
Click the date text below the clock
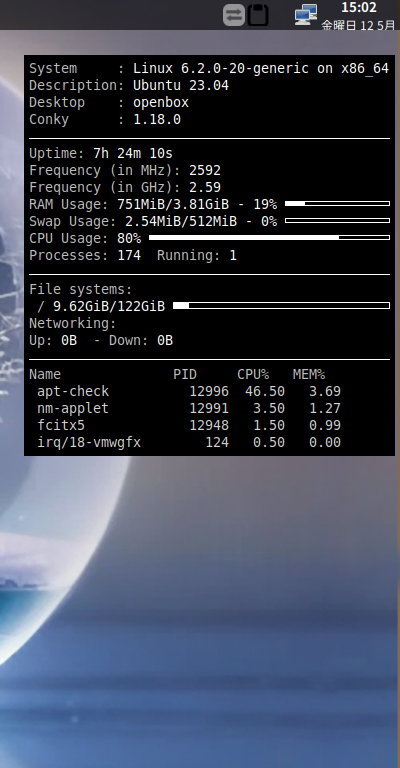tap(358, 25)
